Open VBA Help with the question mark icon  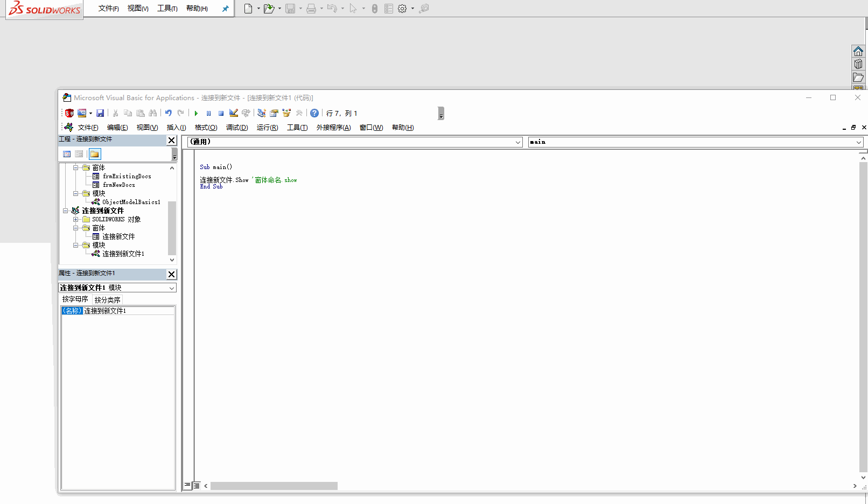(x=314, y=113)
